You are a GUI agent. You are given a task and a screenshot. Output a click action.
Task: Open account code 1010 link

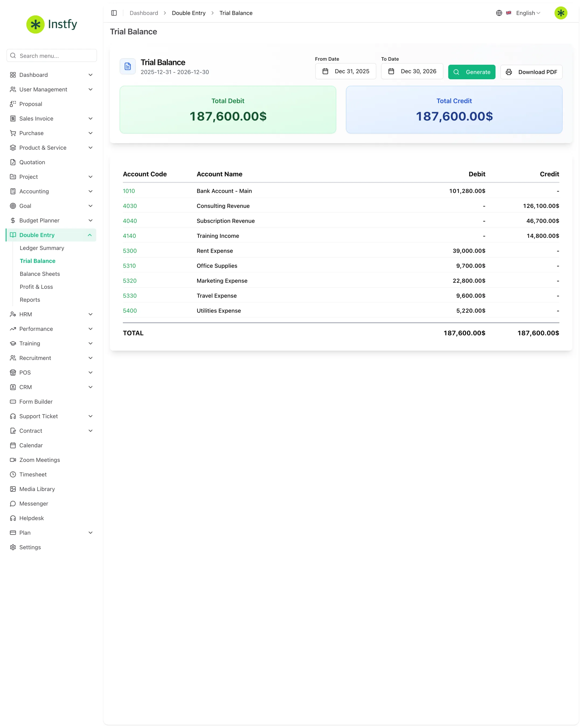tap(129, 191)
